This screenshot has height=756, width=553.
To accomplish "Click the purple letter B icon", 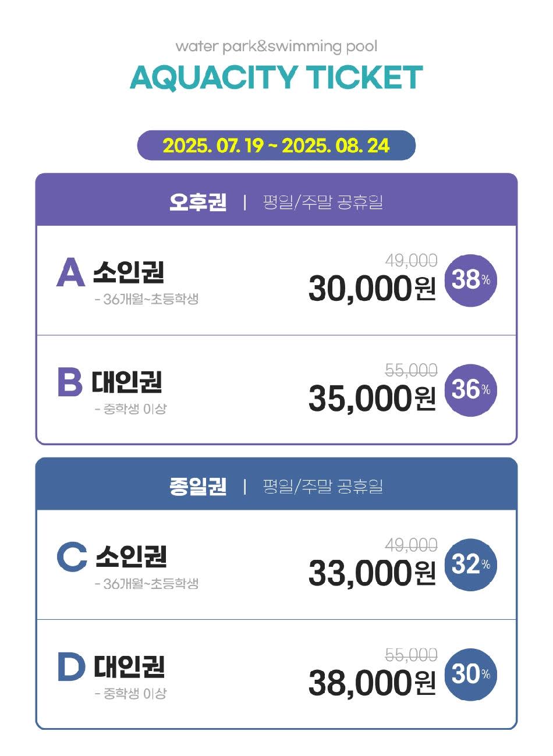I will (70, 382).
